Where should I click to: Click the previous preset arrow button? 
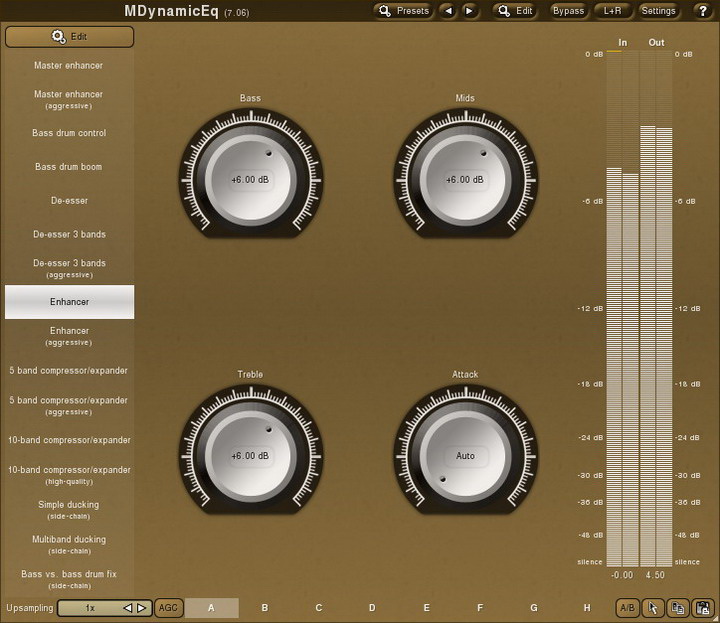tap(450, 11)
